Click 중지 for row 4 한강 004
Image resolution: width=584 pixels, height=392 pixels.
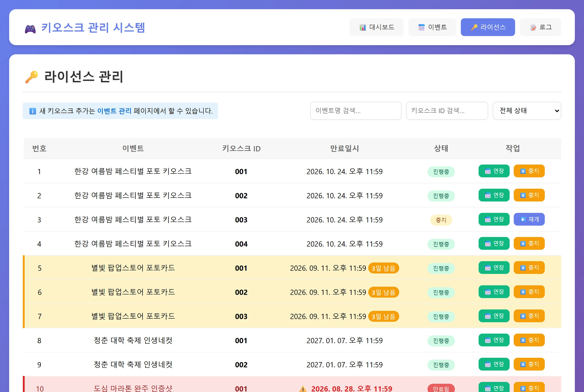(x=529, y=244)
